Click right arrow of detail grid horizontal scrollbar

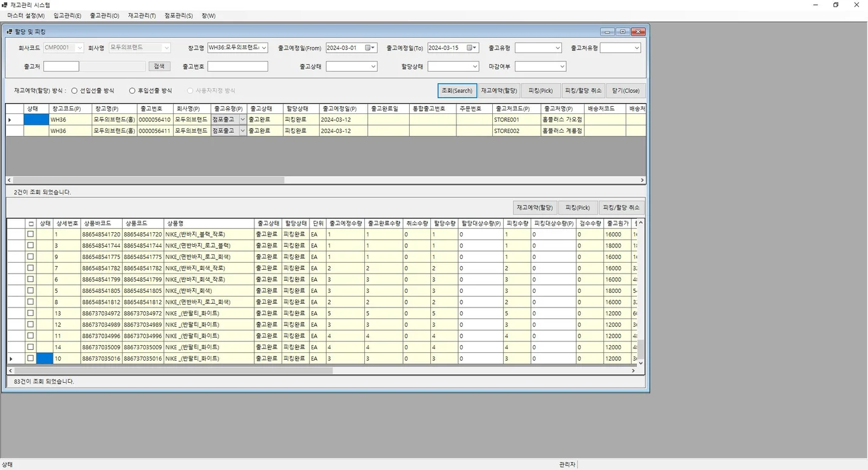[x=633, y=371]
